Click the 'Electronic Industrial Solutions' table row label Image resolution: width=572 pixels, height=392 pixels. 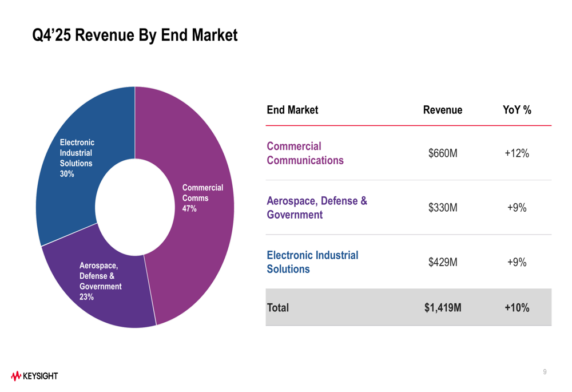click(x=312, y=262)
